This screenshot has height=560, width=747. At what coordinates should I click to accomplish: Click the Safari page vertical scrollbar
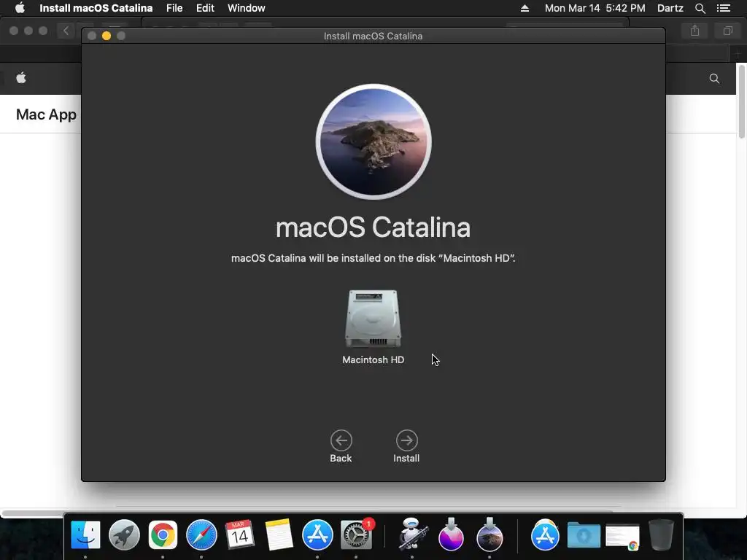[741, 102]
